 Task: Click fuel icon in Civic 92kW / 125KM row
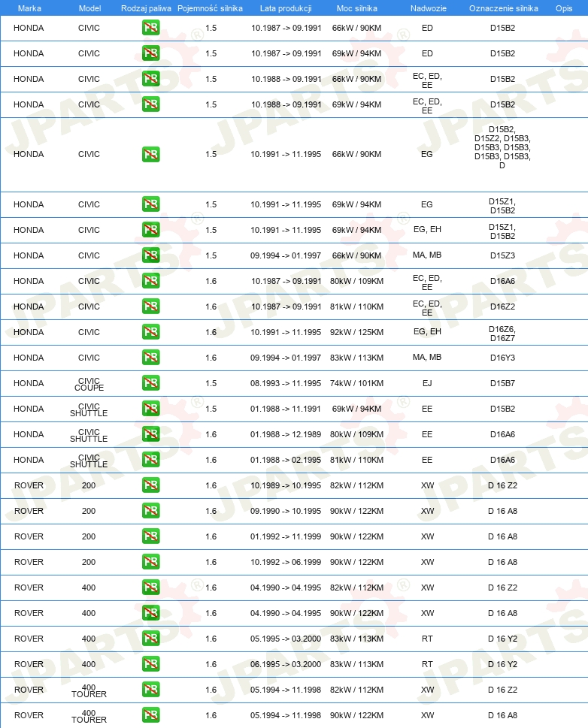(150, 332)
